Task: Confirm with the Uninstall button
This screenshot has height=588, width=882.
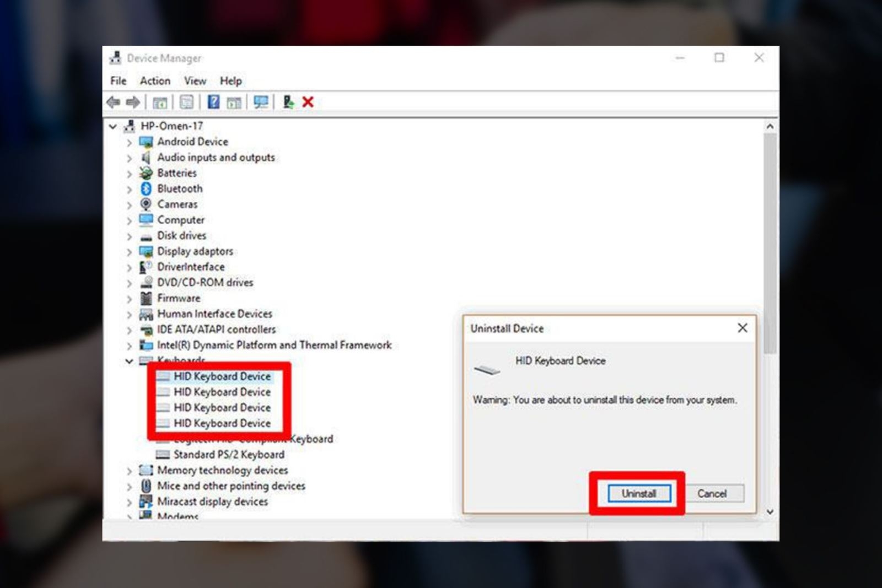Action: (639, 493)
